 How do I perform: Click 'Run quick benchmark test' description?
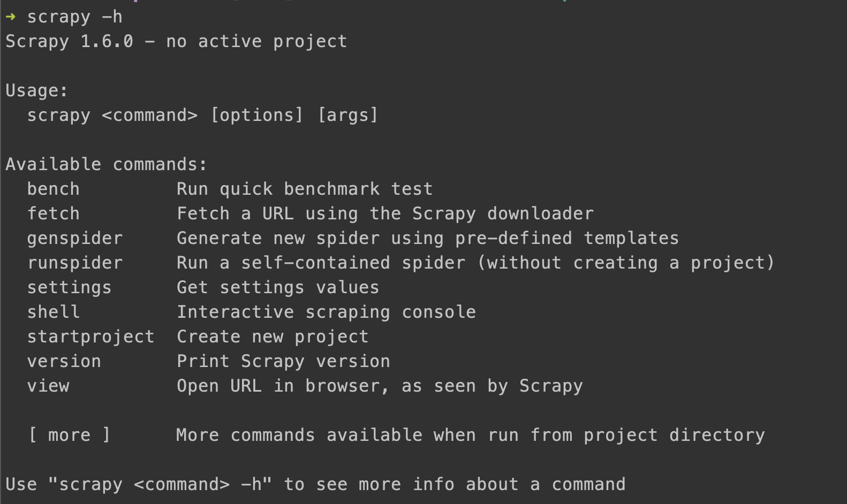pyautogui.click(x=305, y=189)
